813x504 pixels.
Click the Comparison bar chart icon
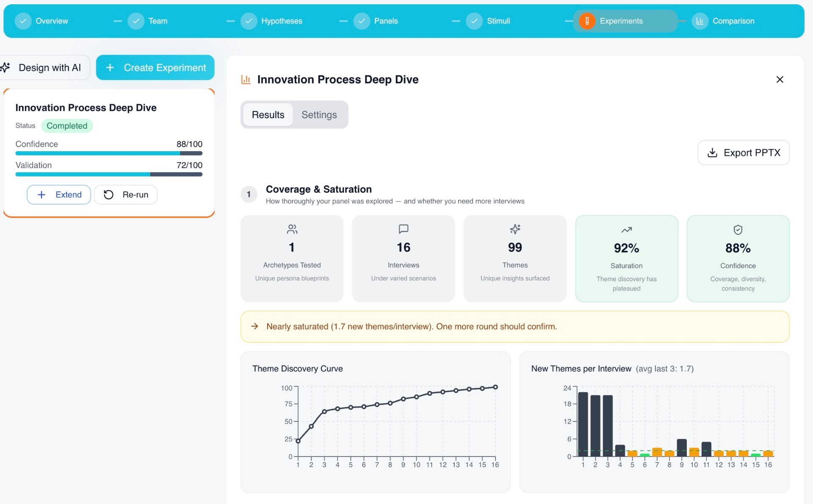pyautogui.click(x=700, y=21)
